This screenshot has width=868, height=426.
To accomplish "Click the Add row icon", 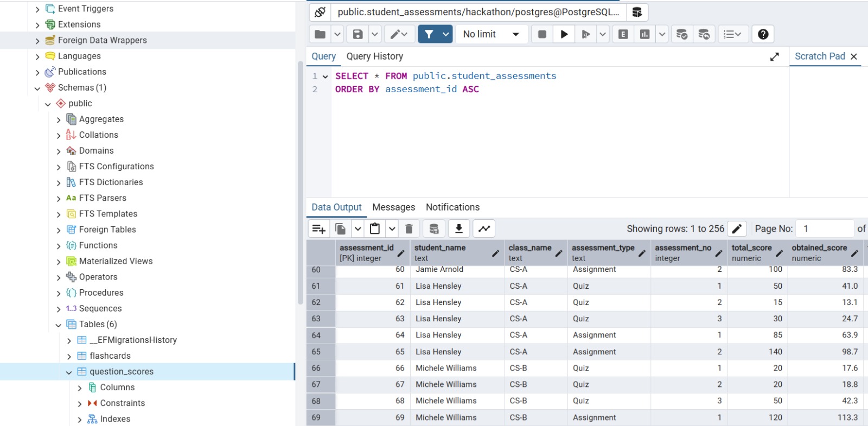I will coord(319,228).
